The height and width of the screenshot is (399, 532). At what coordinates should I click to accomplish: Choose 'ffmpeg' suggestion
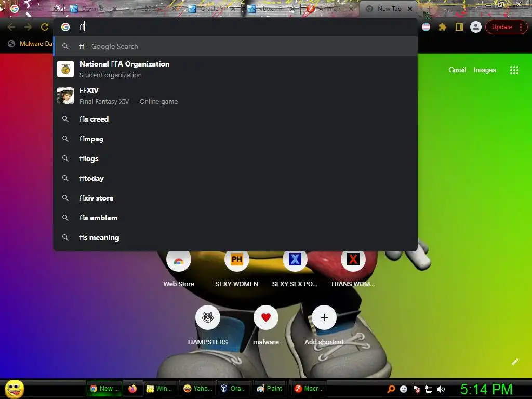coord(235,139)
